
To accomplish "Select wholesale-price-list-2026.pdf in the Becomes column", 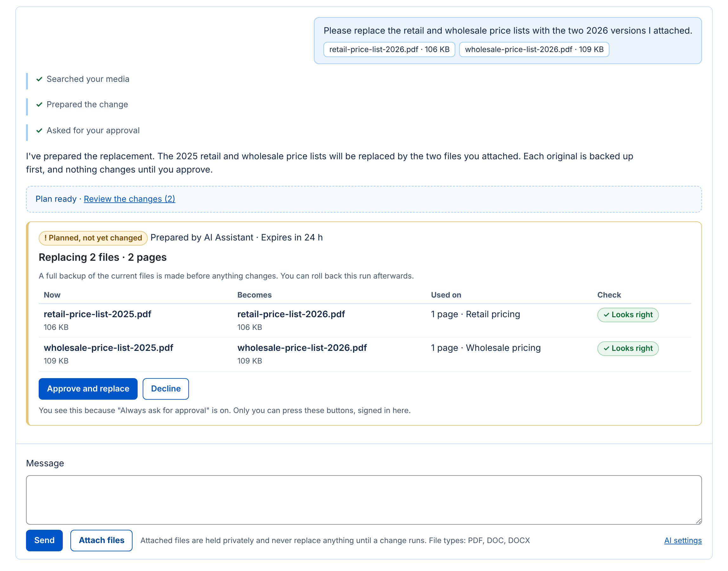I will click(302, 348).
